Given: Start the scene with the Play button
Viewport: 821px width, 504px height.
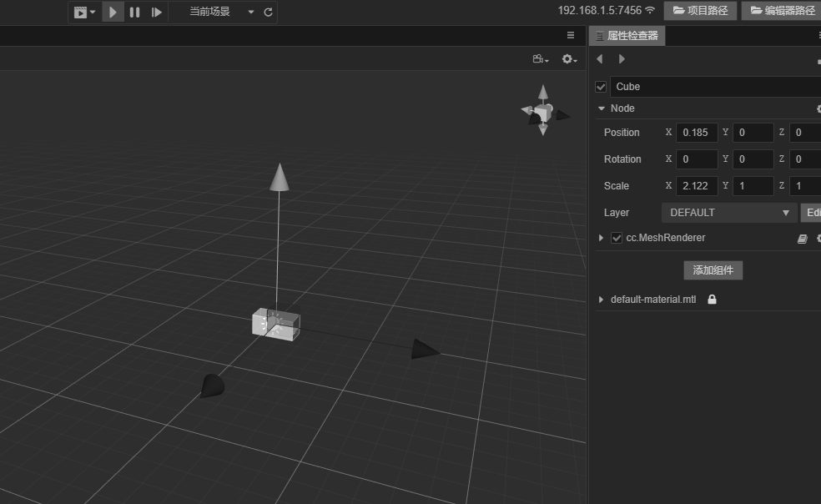Looking at the screenshot, I should point(113,12).
